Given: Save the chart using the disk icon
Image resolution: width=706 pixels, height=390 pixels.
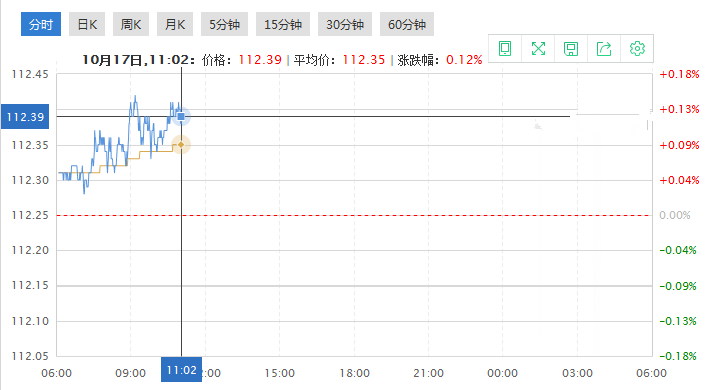Looking at the screenshot, I should (571, 49).
